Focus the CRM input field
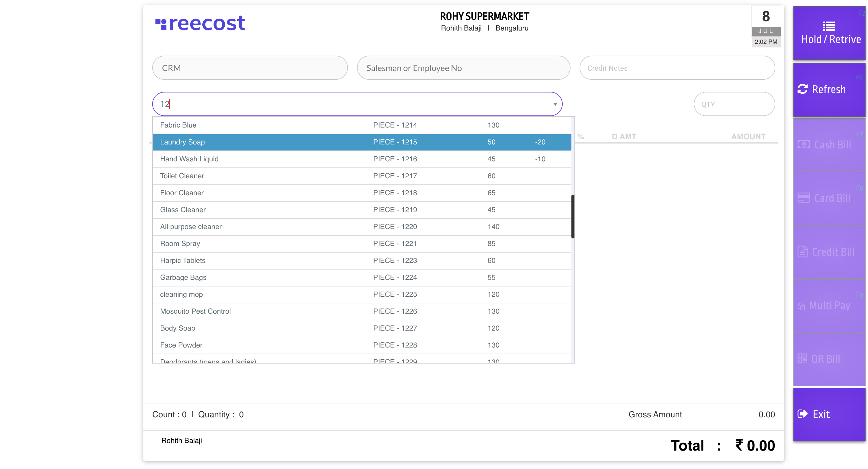 pyautogui.click(x=250, y=68)
